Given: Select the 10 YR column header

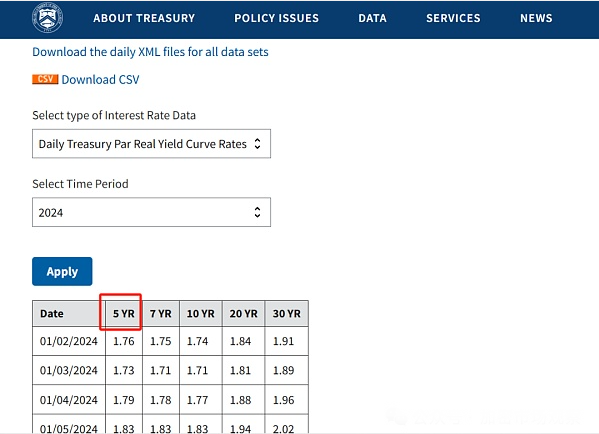Looking at the screenshot, I should click(201, 313).
